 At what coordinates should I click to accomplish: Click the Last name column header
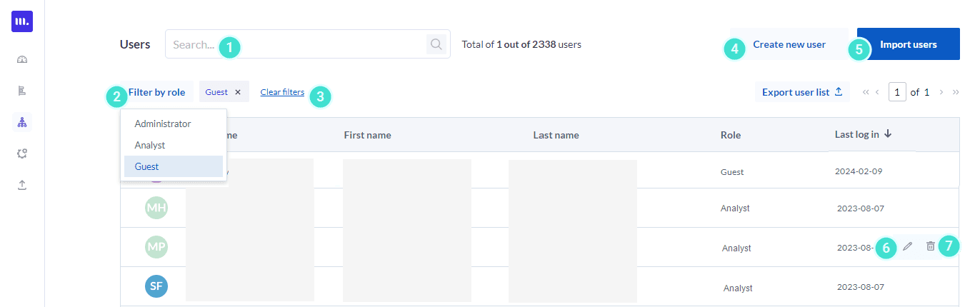(x=556, y=135)
